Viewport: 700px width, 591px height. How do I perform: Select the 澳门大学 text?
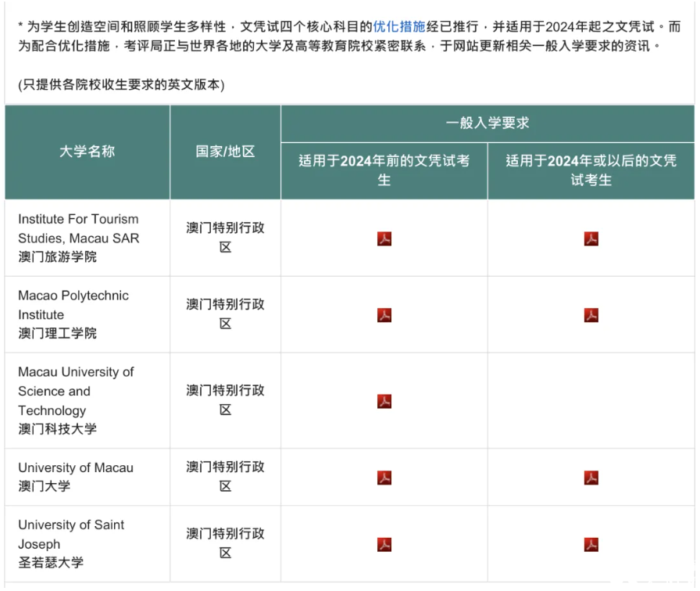[x=45, y=486]
